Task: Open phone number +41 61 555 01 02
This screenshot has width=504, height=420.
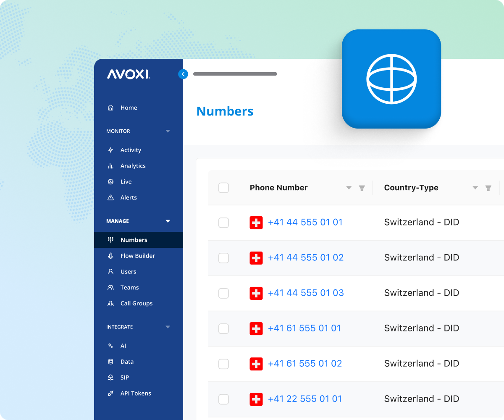Action: click(305, 363)
